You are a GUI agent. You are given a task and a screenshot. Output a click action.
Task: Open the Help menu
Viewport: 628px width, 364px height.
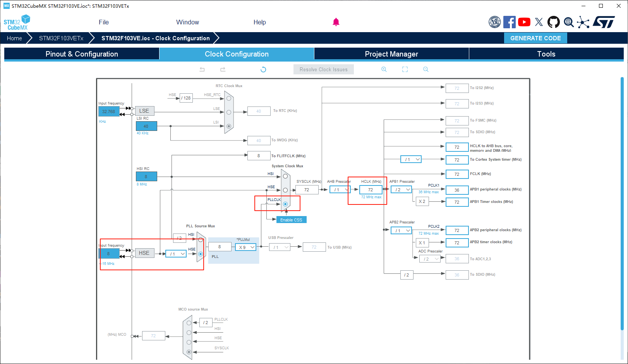(259, 22)
